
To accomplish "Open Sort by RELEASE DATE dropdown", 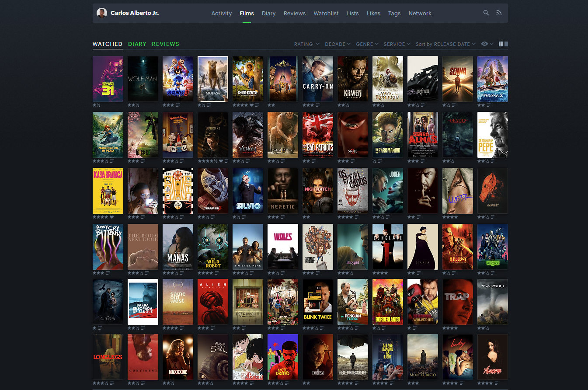I will (445, 44).
